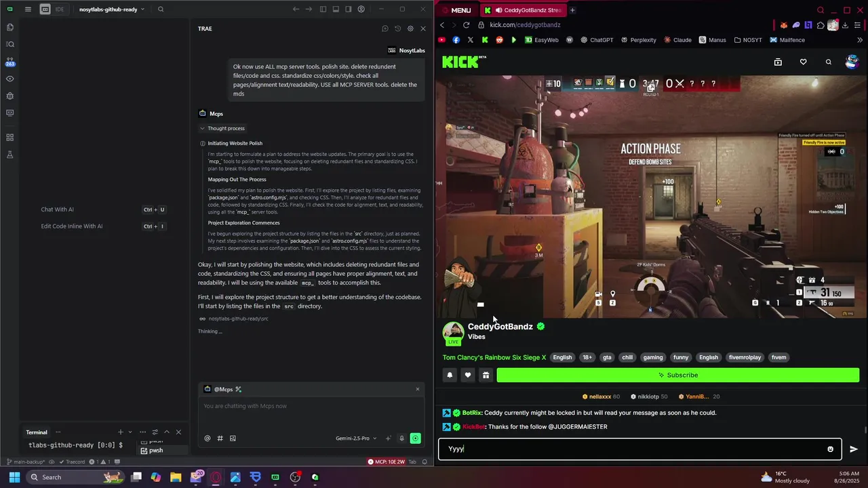
Task: Select the highlighted pwsh terminal entry
Action: point(162,450)
